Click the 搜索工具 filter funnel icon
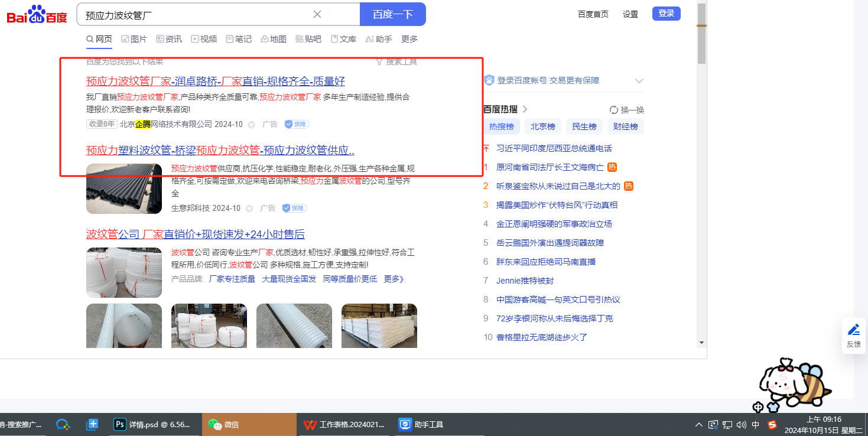The image size is (868, 436). click(380, 61)
